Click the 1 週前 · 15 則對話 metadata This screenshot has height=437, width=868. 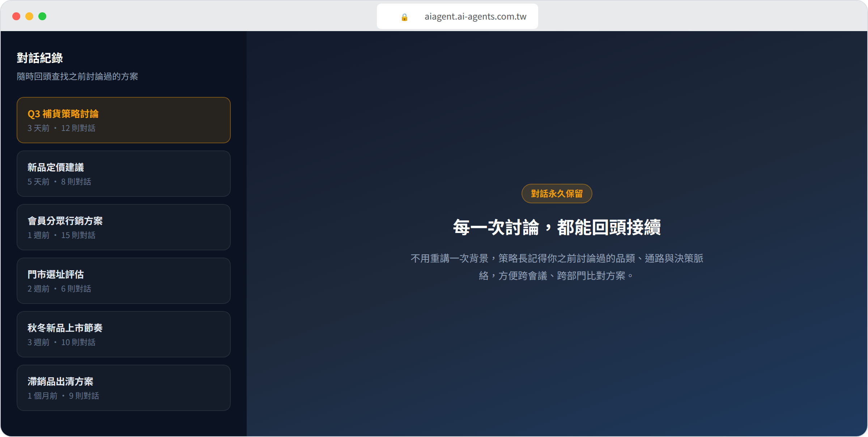61,235
